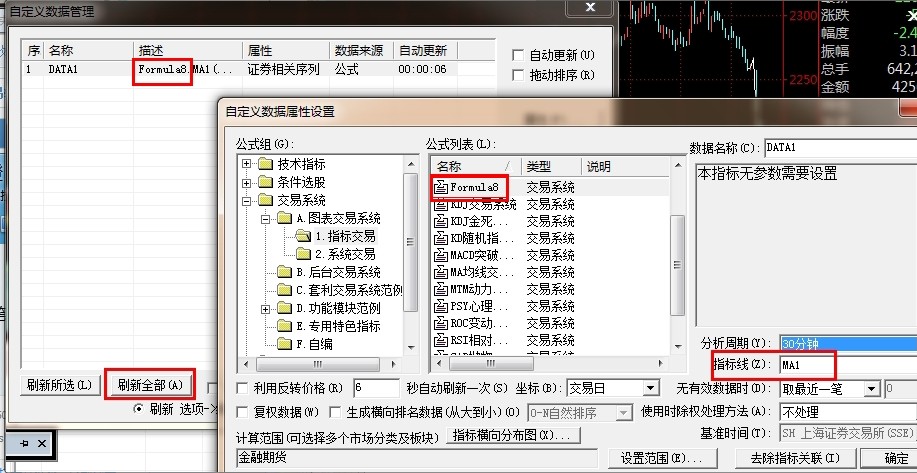Check the 复权数据(W) checkbox

click(x=242, y=412)
